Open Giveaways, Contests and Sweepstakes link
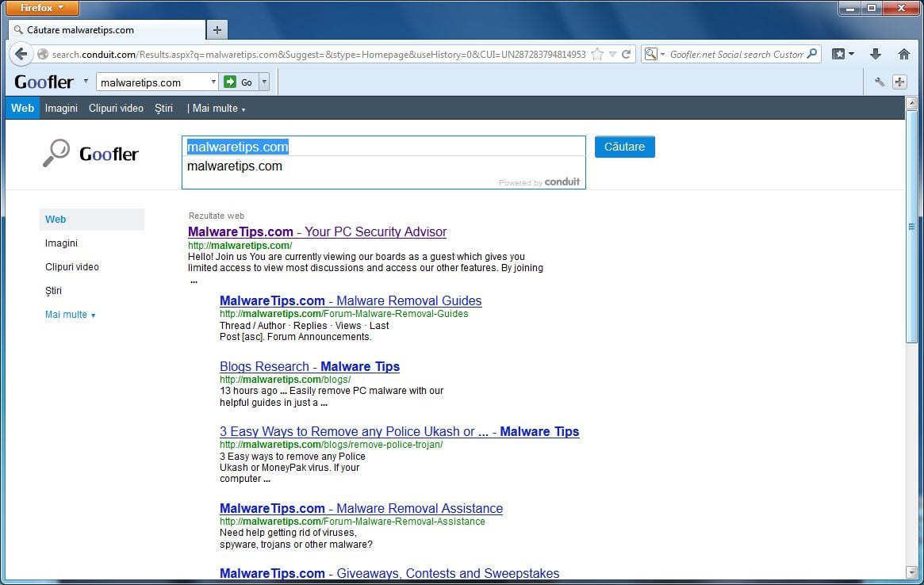This screenshot has width=924, height=585. [389, 573]
